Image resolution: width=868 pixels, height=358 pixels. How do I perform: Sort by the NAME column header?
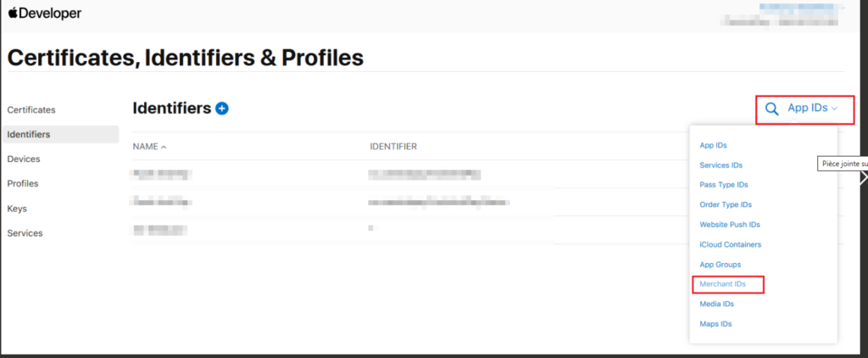[x=149, y=147]
